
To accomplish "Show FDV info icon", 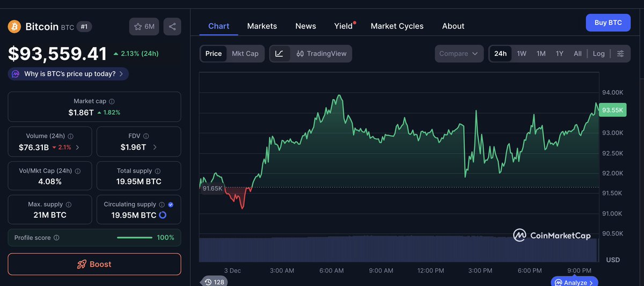I will (146, 136).
